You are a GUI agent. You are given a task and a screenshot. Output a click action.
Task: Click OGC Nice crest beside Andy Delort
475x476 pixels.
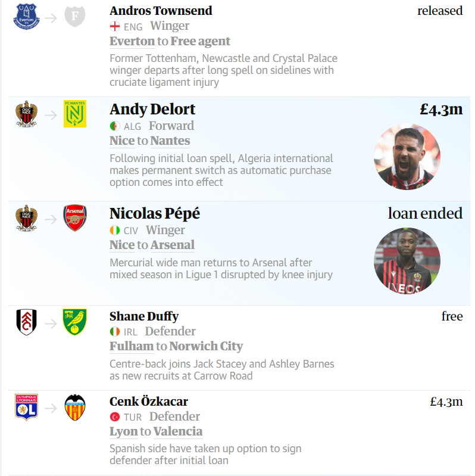[26, 114]
